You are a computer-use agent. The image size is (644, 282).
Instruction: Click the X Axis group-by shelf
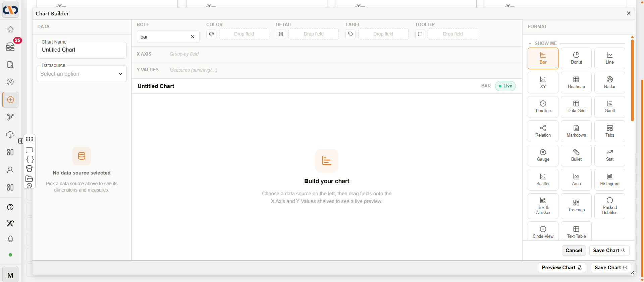[327, 54]
